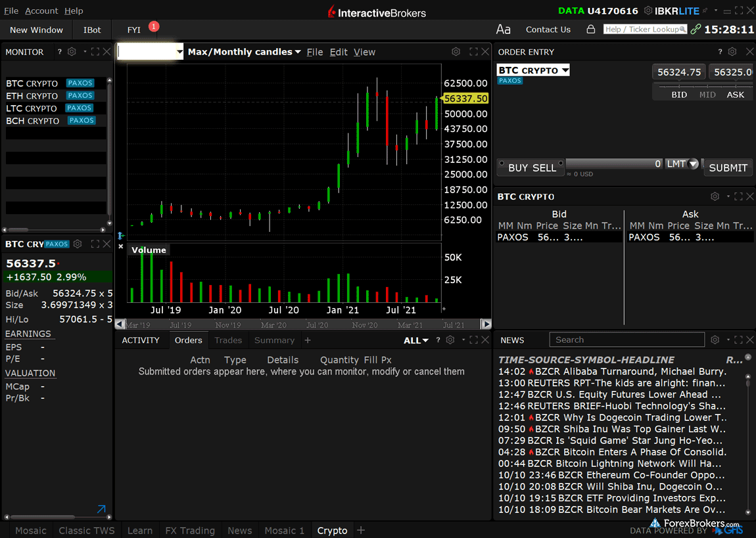Open the LMT order type dropdown

pos(682,164)
